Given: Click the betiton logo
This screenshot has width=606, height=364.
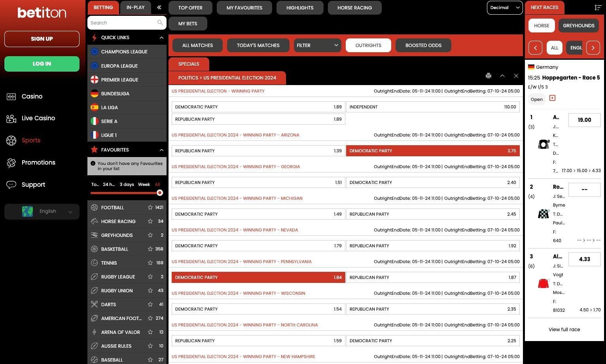Looking at the screenshot, I should [42, 13].
